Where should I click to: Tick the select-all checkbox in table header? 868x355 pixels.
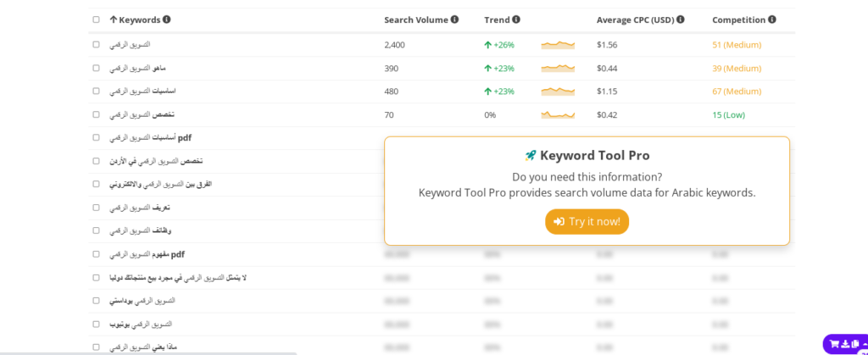pos(97,19)
